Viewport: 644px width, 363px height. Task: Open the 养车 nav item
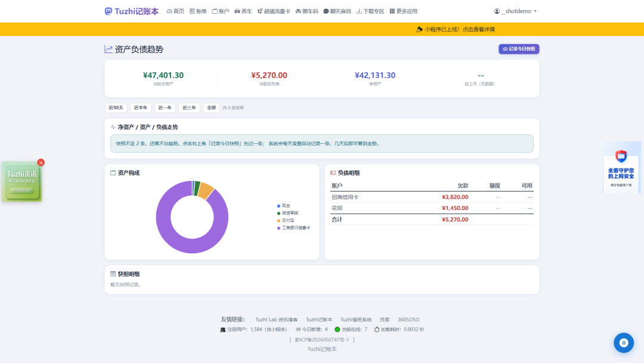coord(243,11)
